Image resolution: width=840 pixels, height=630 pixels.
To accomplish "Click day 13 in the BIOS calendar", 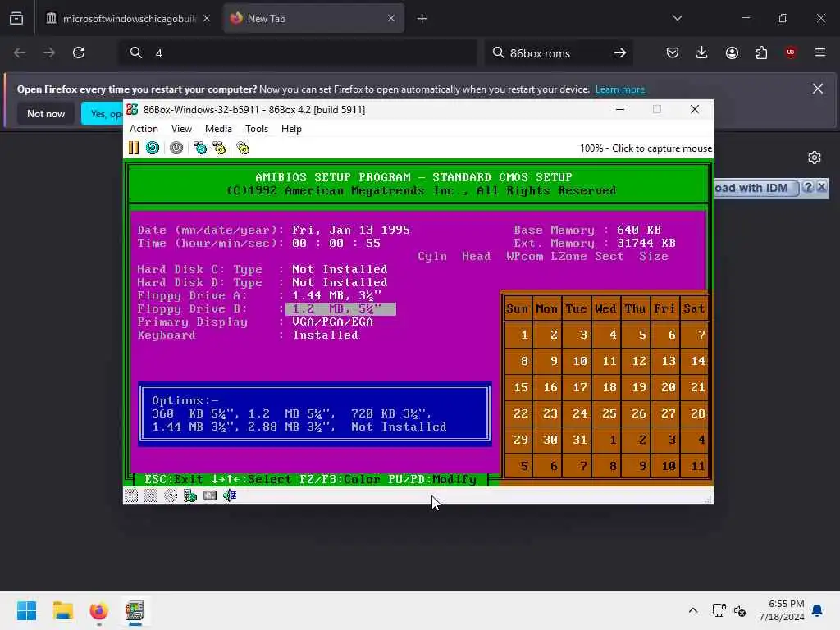I will (668, 361).
